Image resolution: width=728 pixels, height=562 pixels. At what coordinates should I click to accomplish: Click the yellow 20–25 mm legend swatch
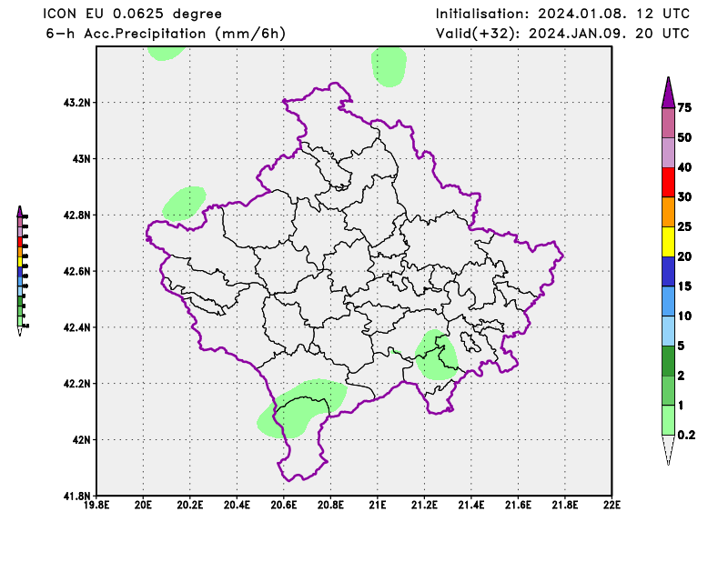coord(668,242)
